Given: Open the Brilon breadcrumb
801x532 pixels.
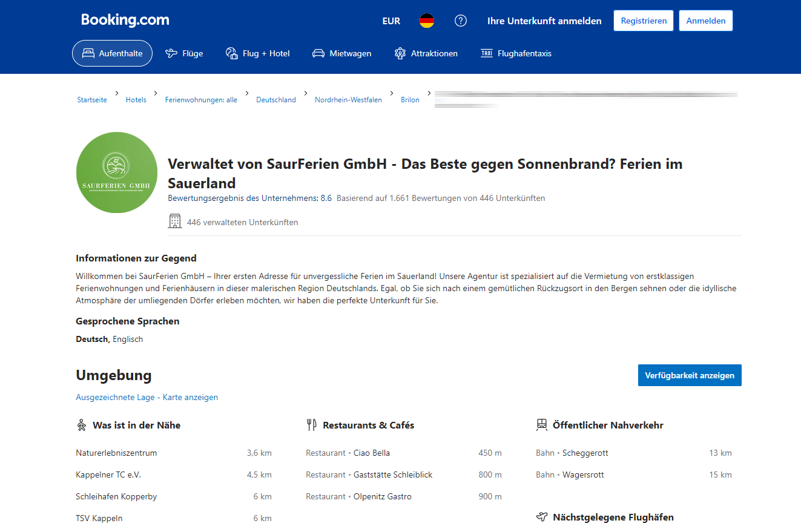Looking at the screenshot, I should [x=410, y=100].
